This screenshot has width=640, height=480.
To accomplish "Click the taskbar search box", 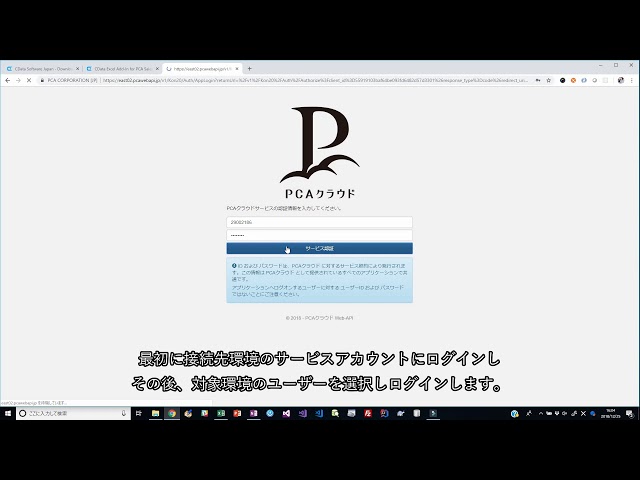I will tap(73, 413).
